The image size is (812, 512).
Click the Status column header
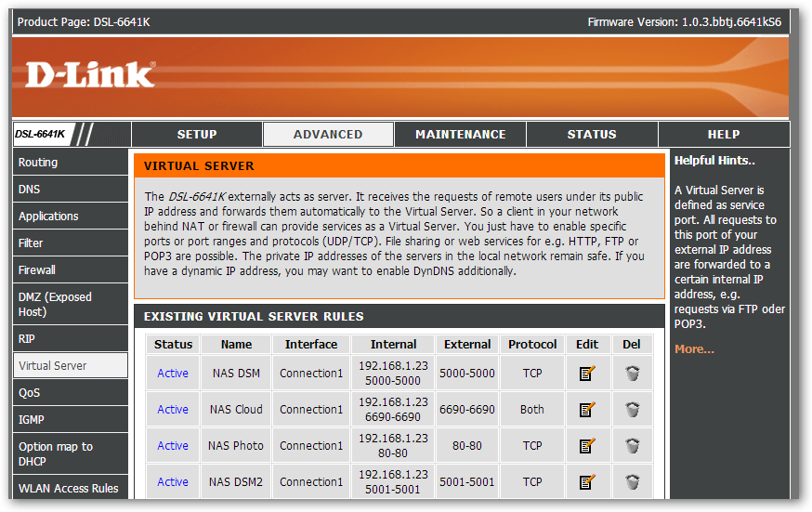[173, 344]
